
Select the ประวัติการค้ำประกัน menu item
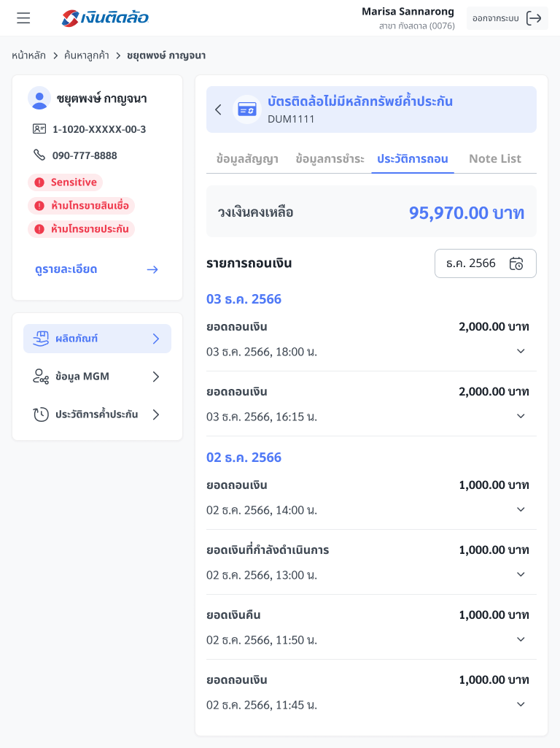97,415
